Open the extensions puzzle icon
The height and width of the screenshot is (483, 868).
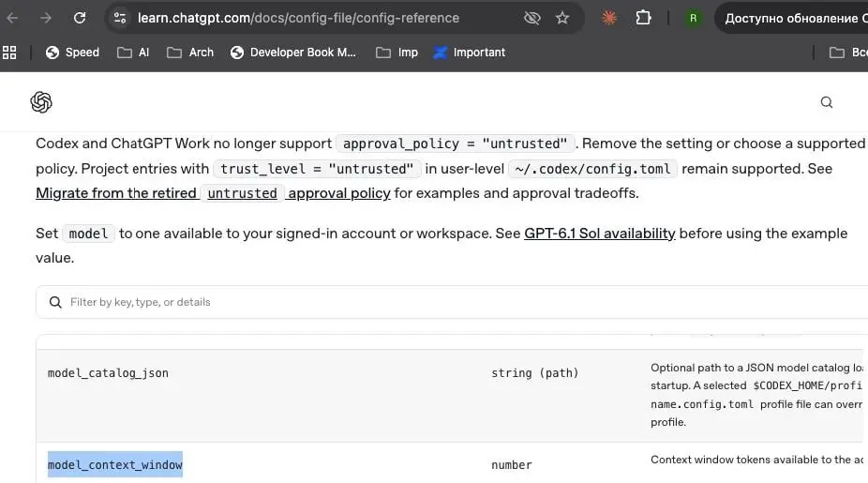pos(643,18)
